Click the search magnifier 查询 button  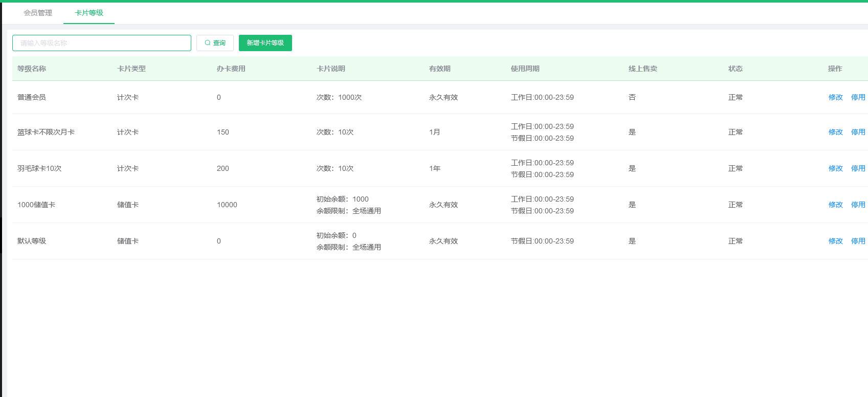(x=215, y=43)
